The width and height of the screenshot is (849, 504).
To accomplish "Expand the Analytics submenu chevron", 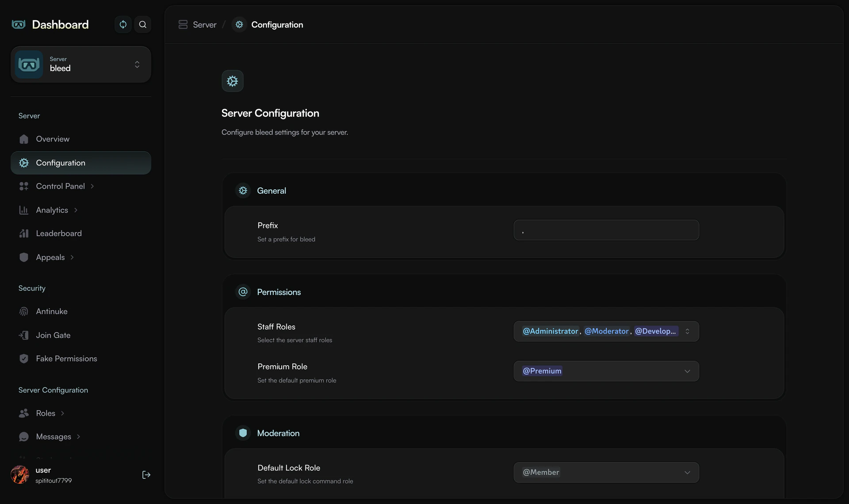I will click(76, 210).
